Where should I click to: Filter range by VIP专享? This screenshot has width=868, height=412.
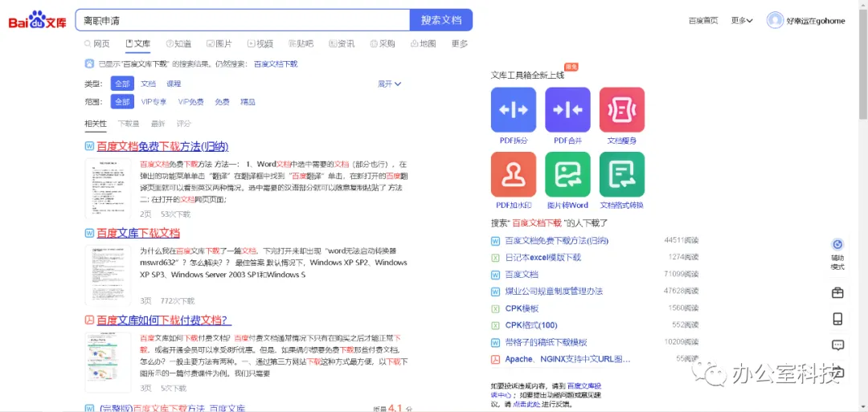point(154,102)
